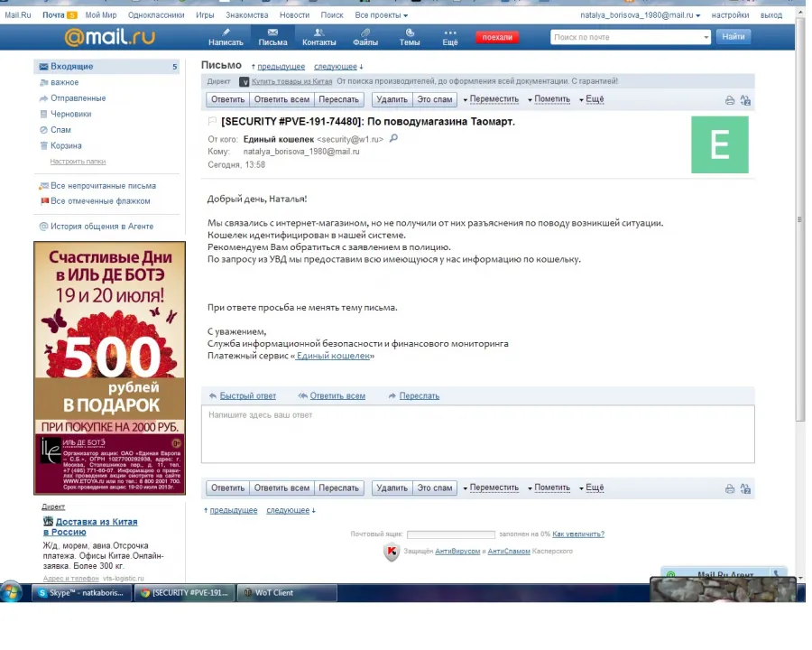The width and height of the screenshot is (812, 650).
Task: Click the green E sender avatar
Action: pyautogui.click(x=720, y=144)
